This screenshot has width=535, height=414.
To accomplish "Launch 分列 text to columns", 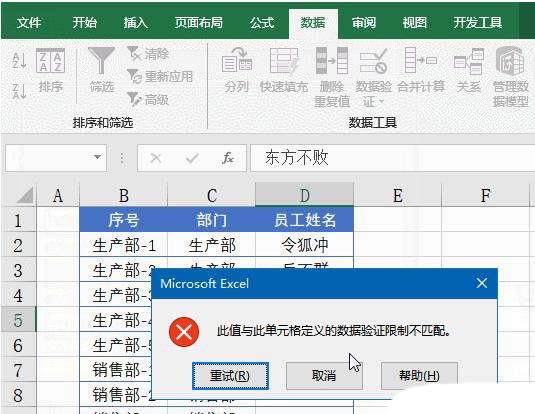I will 236,71.
